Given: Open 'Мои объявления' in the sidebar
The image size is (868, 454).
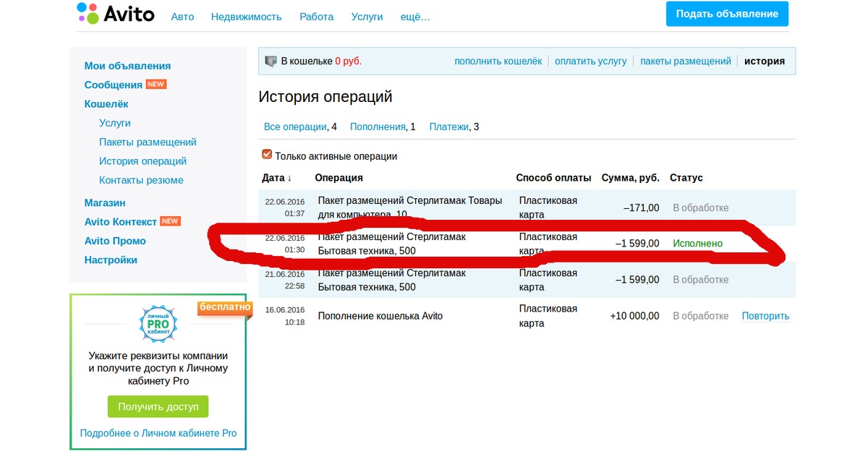Looking at the screenshot, I should point(127,66).
